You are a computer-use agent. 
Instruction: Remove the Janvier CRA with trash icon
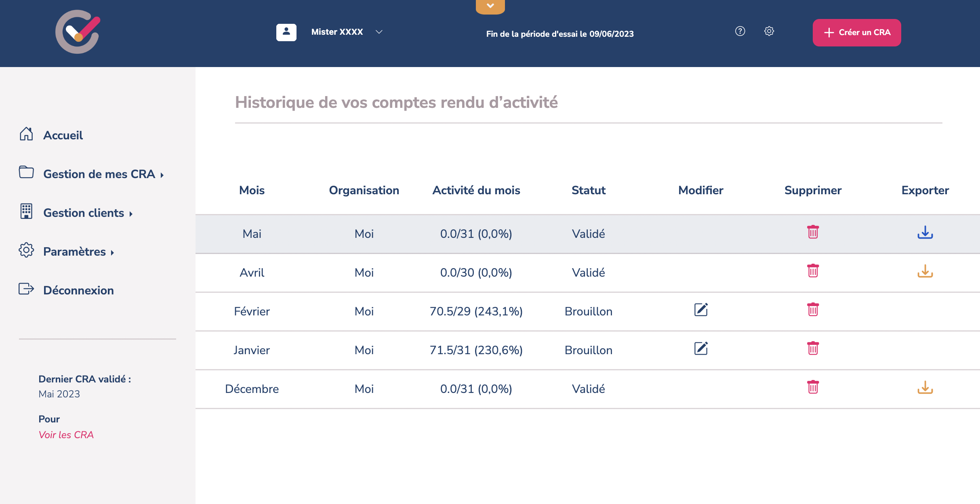(x=813, y=349)
